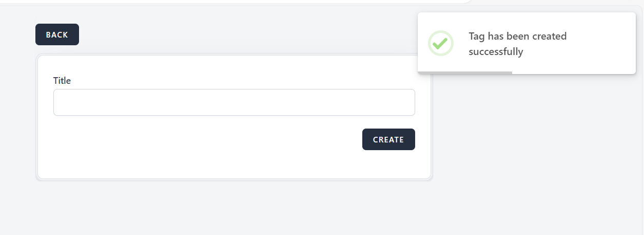The width and height of the screenshot is (644, 235).
Task: Click the empty Title text box
Action: pos(234,102)
